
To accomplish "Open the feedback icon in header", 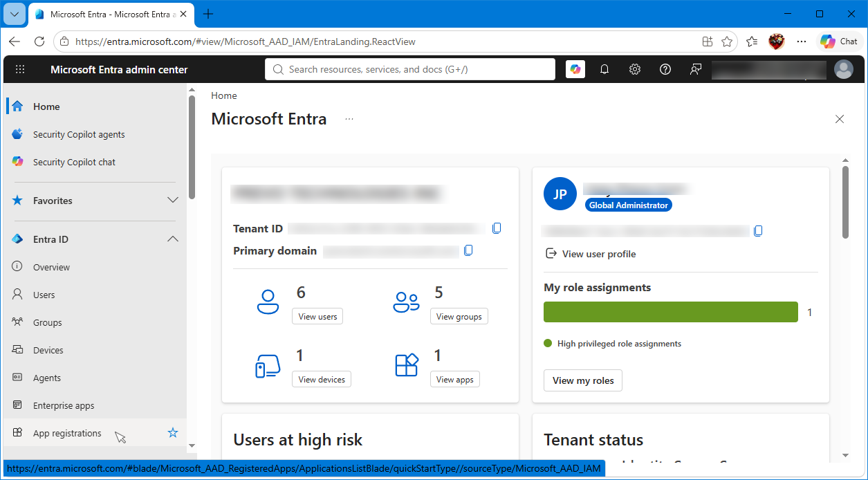I will [x=696, y=69].
